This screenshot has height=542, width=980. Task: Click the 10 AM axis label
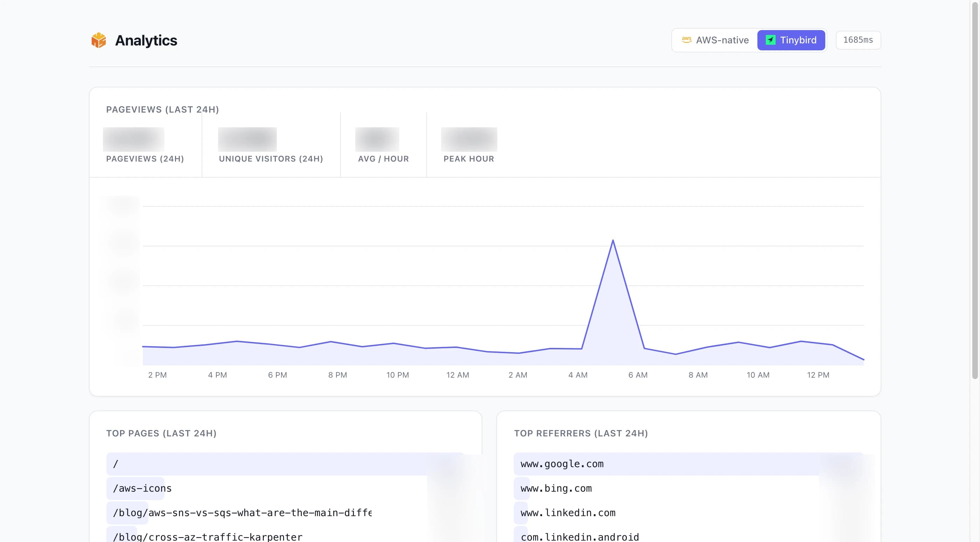tap(758, 375)
